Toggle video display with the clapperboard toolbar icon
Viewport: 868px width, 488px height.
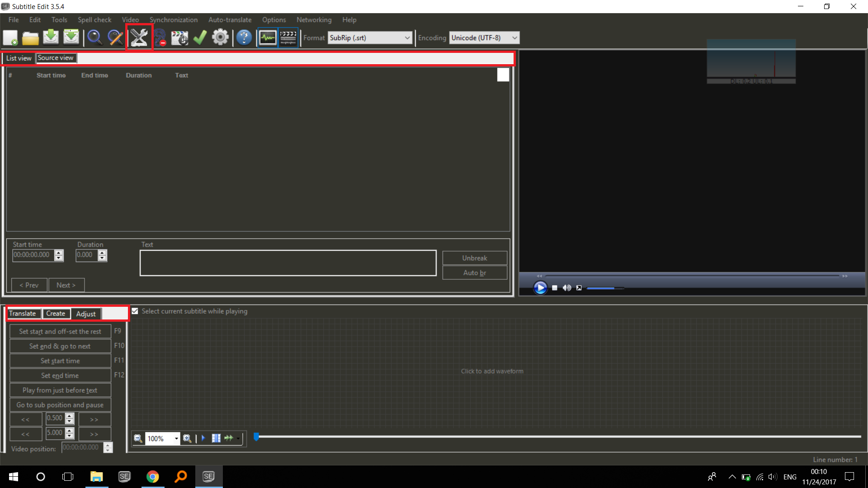click(288, 38)
